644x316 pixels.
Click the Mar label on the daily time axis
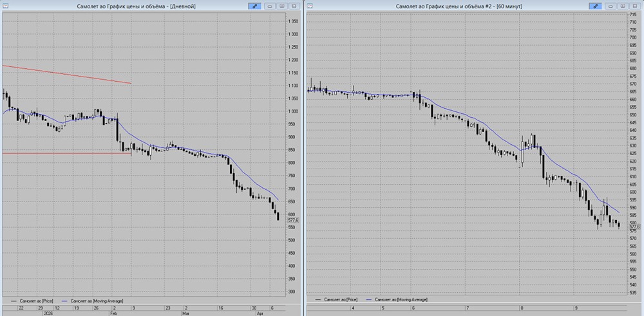pos(187,313)
